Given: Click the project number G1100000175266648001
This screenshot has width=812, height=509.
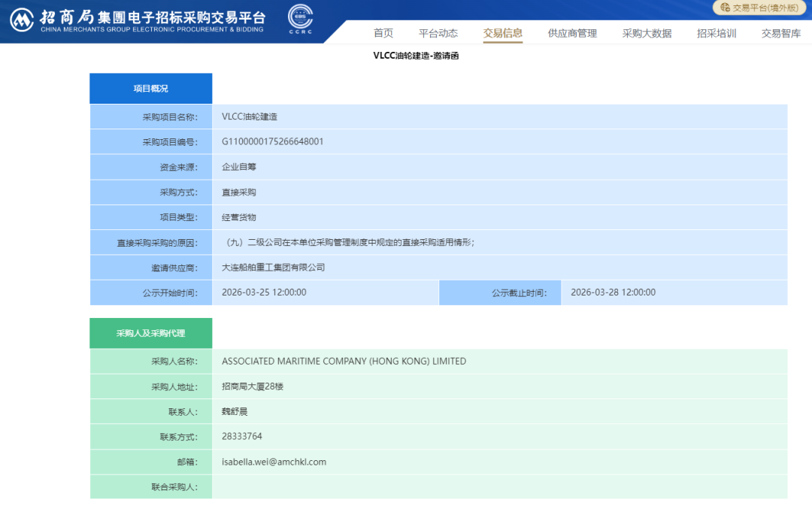Looking at the screenshot, I should point(272,141).
